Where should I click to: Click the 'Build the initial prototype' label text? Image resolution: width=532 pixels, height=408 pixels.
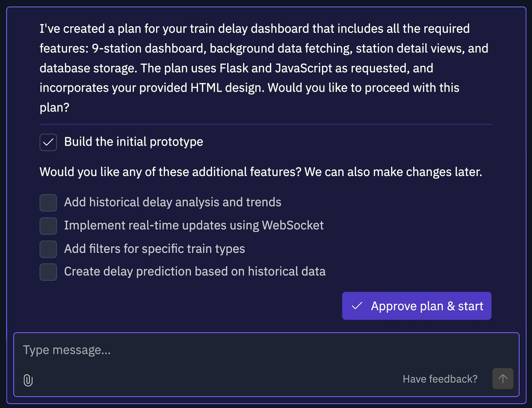coord(133,142)
